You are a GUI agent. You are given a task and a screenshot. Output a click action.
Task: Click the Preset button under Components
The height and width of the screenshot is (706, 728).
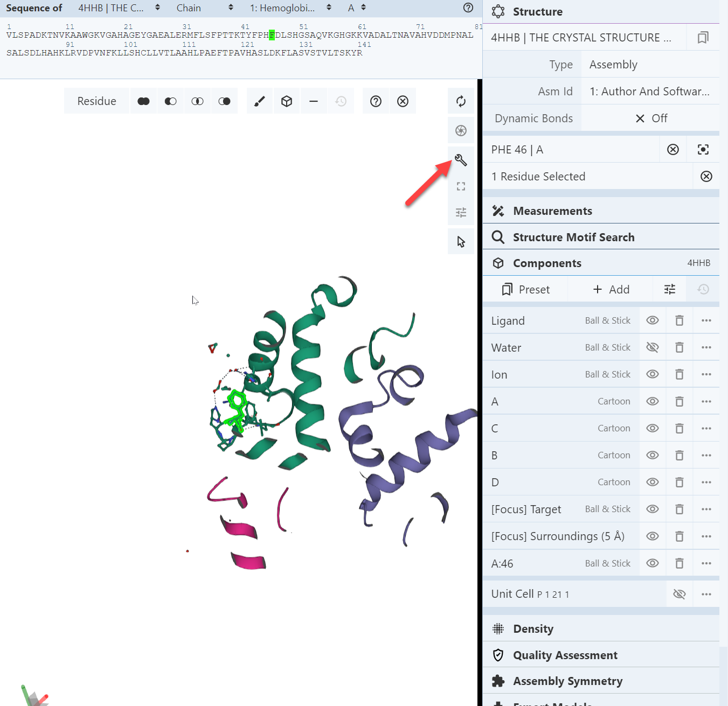[x=525, y=289]
